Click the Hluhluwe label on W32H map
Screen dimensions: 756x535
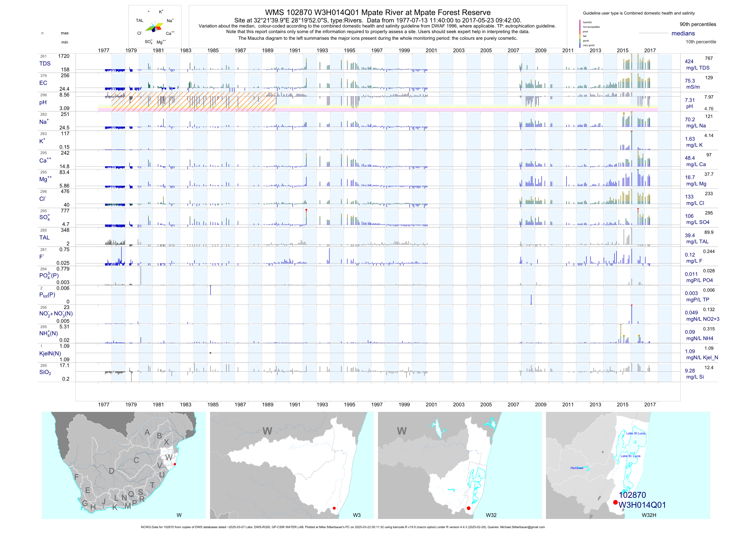(x=576, y=468)
